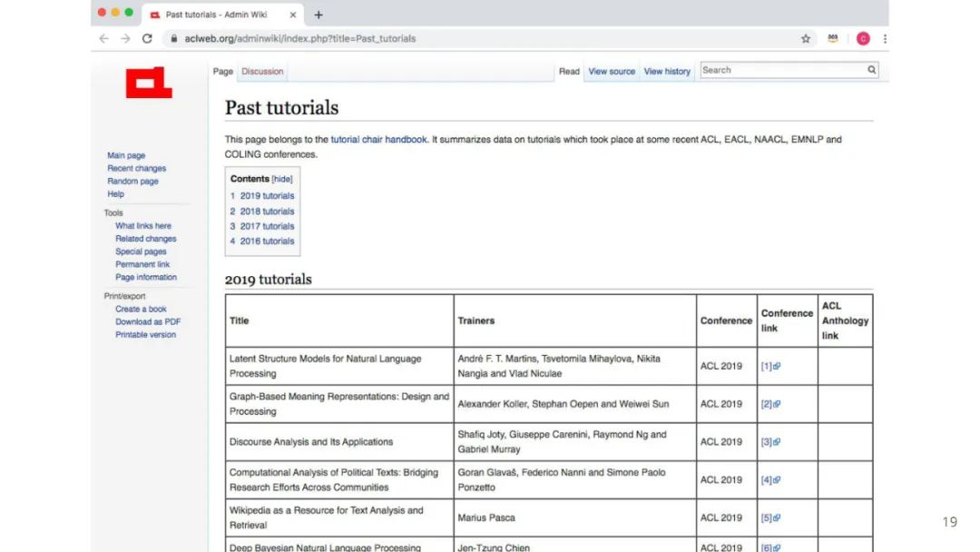Viewport: 980px width, 552px height.
Task: Bookmark page with the star icon
Action: point(806,39)
